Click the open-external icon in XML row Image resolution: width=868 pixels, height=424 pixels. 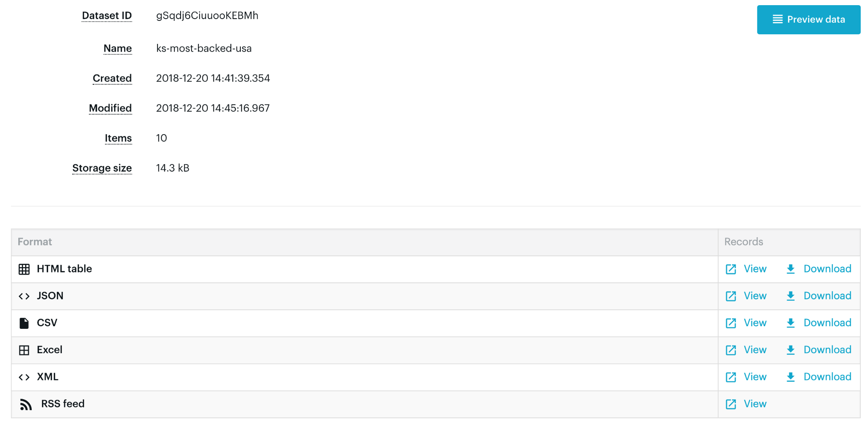[x=731, y=377]
